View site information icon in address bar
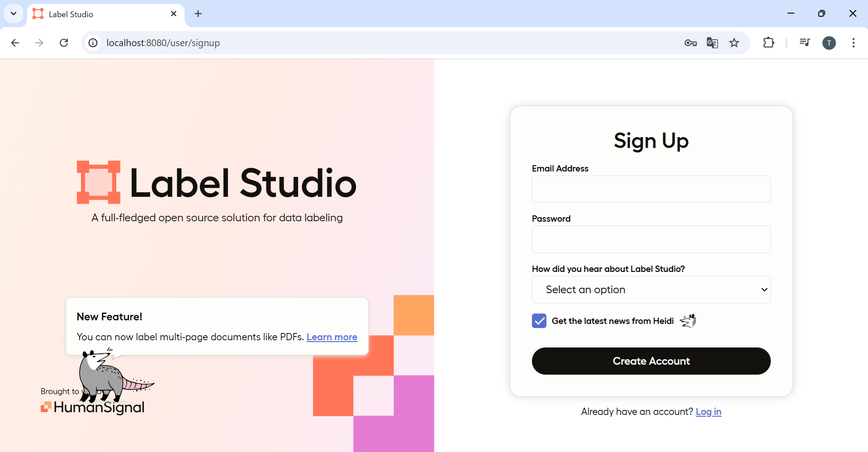868x452 pixels. tap(93, 43)
